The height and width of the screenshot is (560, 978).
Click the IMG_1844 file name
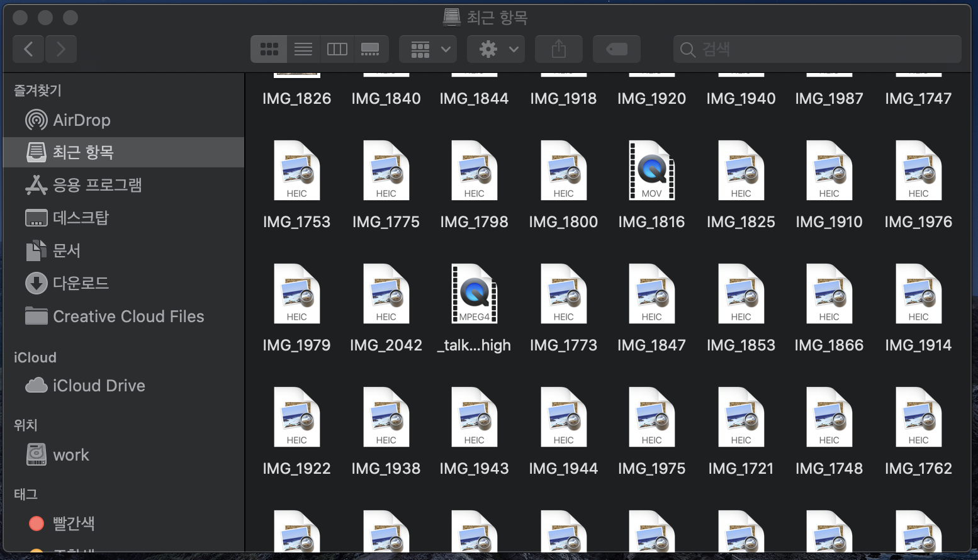475,98
